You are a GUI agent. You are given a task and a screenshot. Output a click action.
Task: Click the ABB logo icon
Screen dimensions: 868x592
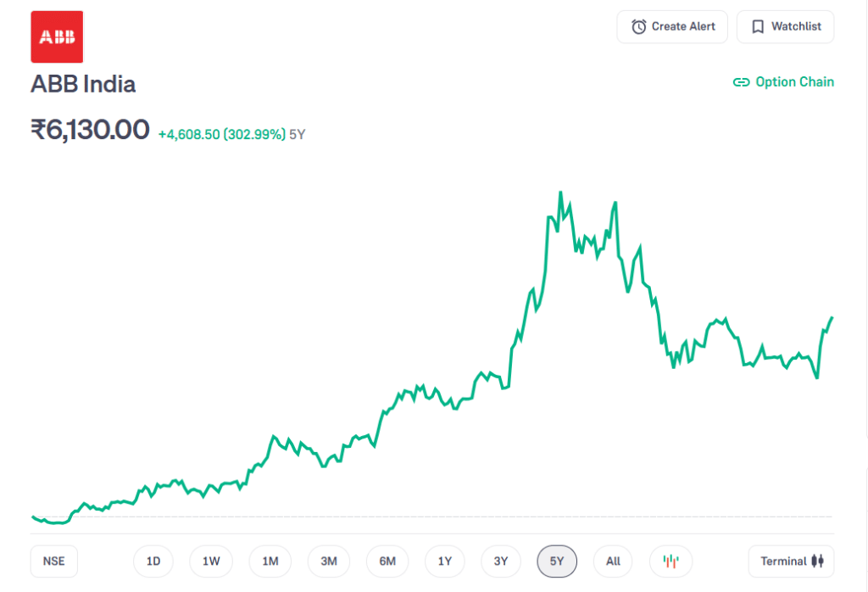pyautogui.click(x=57, y=36)
